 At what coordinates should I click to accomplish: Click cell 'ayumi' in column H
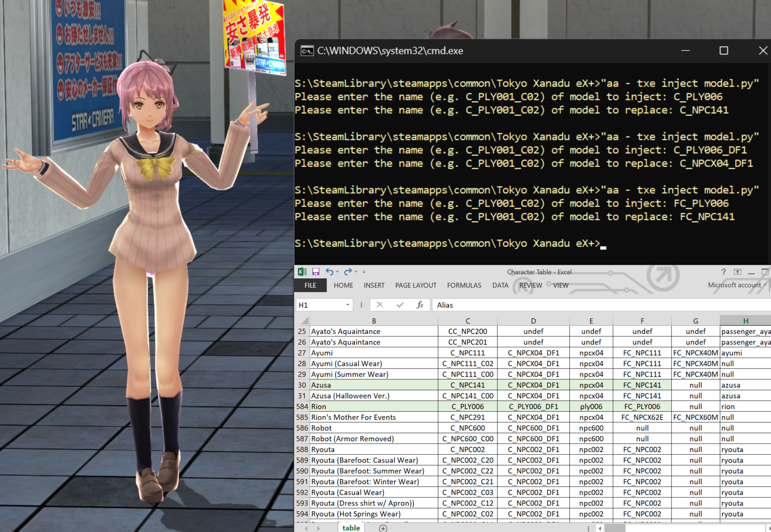[x=745, y=353]
